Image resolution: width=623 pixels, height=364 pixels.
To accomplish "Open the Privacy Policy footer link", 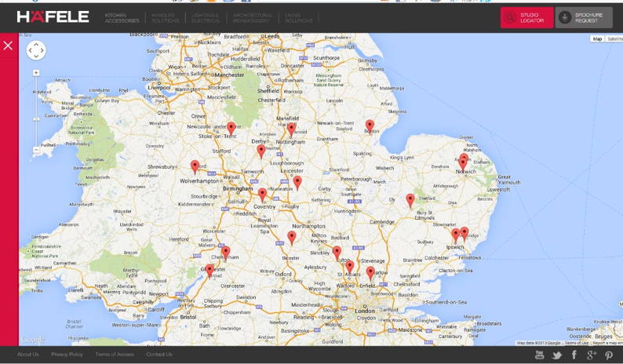I will [67, 354].
